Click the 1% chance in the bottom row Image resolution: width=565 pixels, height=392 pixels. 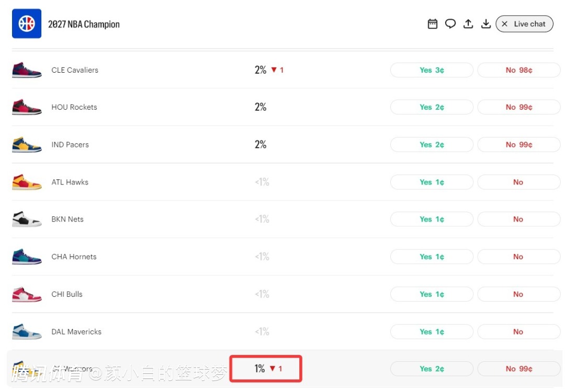pyautogui.click(x=260, y=368)
